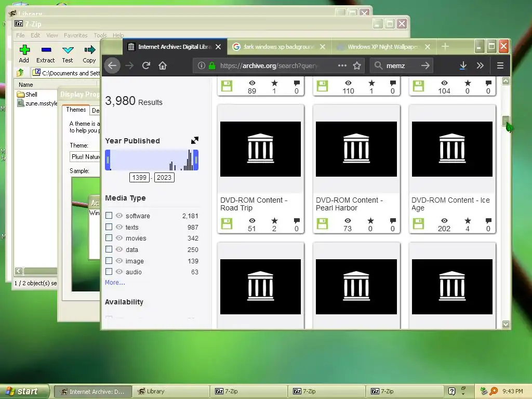Click the search magnifier icon
The width and height of the screenshot is (532, 399).
[x=378, y=65]
